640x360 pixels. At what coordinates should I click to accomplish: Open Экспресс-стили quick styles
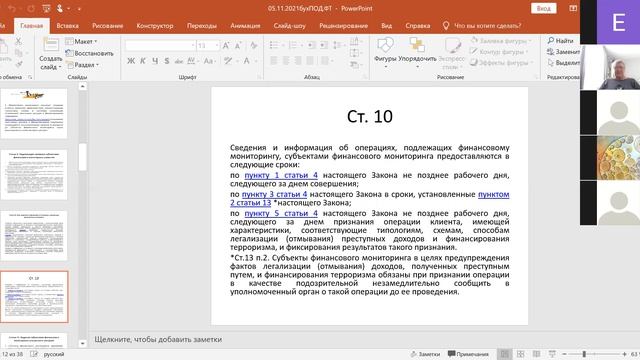(x=451, y=53)
